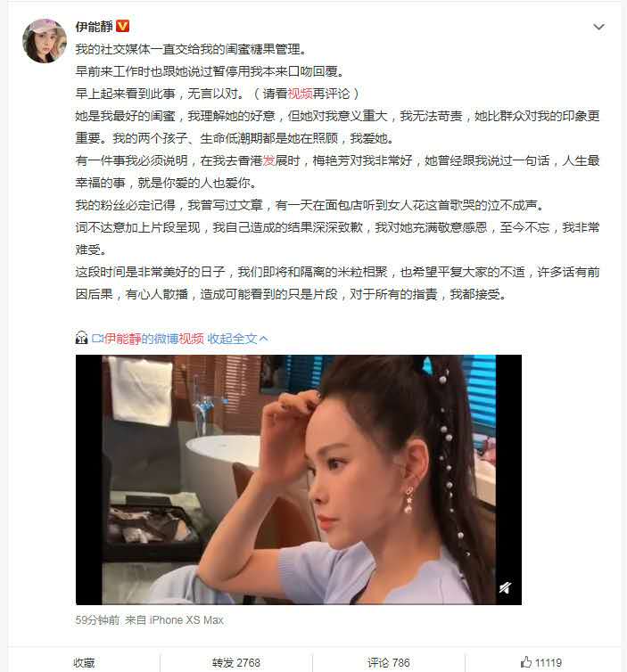This screenshot has width=627, height=672.
Task: Click the red 视频 keyword in 请看视频再评论
Action: (x=300, y=94)
